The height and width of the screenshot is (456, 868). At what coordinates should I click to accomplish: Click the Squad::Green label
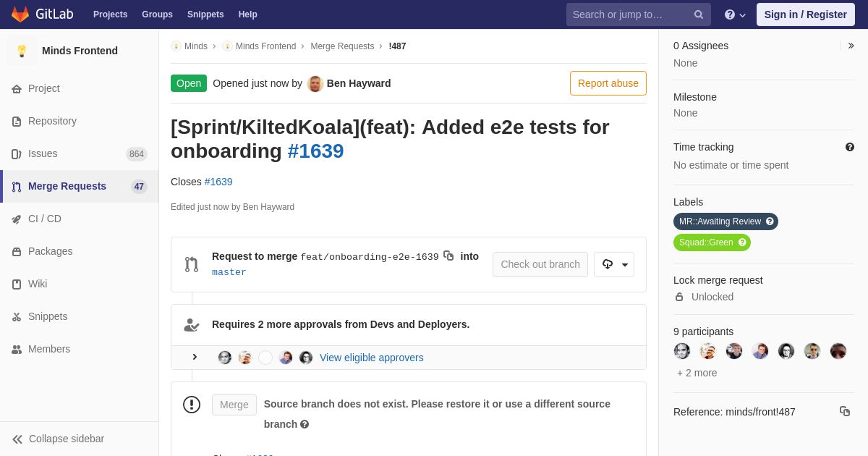[x=712, y=242]
